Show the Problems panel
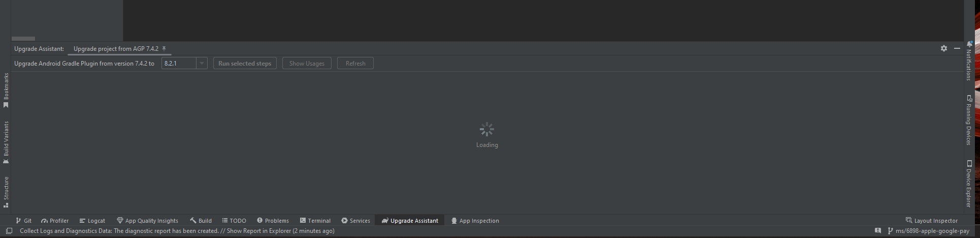Viewport: 980px width, 238px height. (x=273, y=221)
